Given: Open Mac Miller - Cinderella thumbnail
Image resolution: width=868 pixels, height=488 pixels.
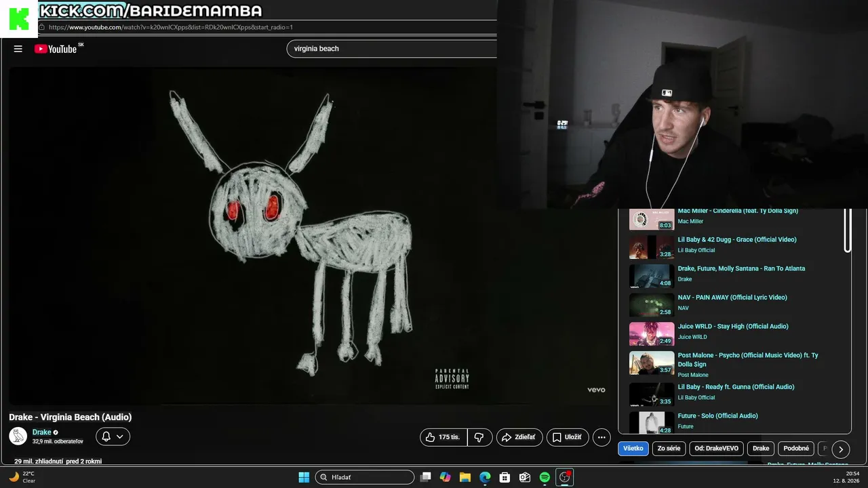Looking at the screenshot, I should point(652,220).
